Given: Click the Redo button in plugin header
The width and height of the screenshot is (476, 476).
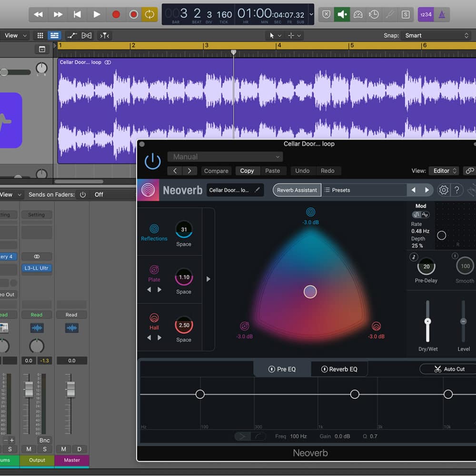Looking at the screenshot, I should click(327, 170).
